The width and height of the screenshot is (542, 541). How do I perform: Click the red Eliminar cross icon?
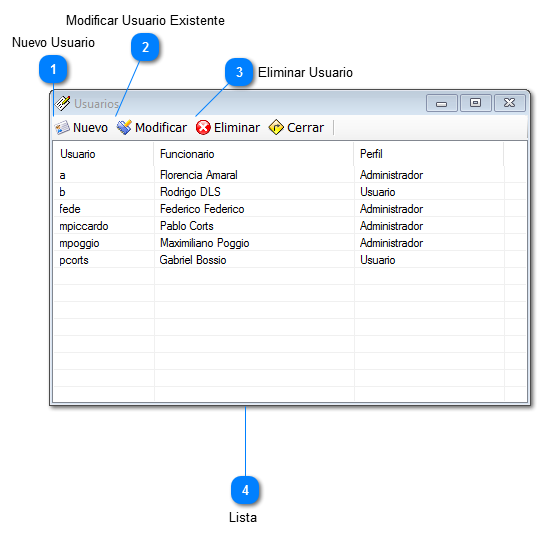(x=203, y=128)
